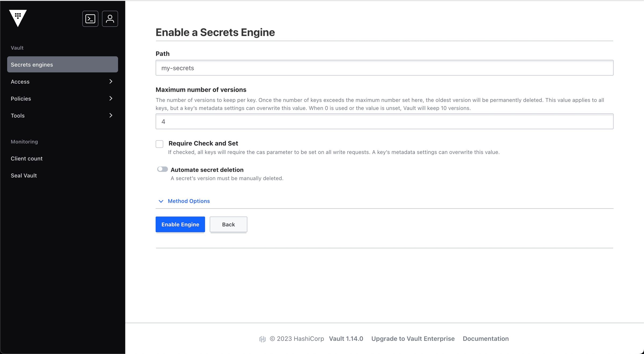Click the Vault triangle logo
Viewport: 644px width, 354px height.
coord(18,18)
